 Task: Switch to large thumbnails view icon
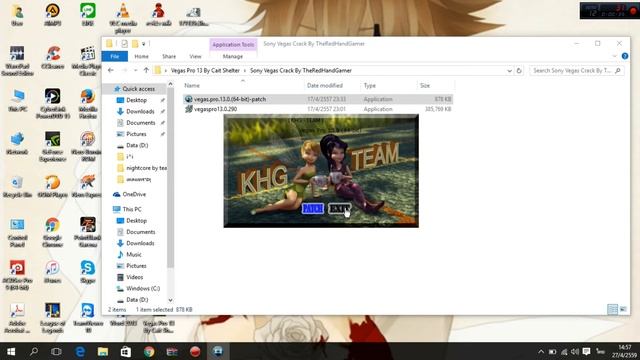623,309
